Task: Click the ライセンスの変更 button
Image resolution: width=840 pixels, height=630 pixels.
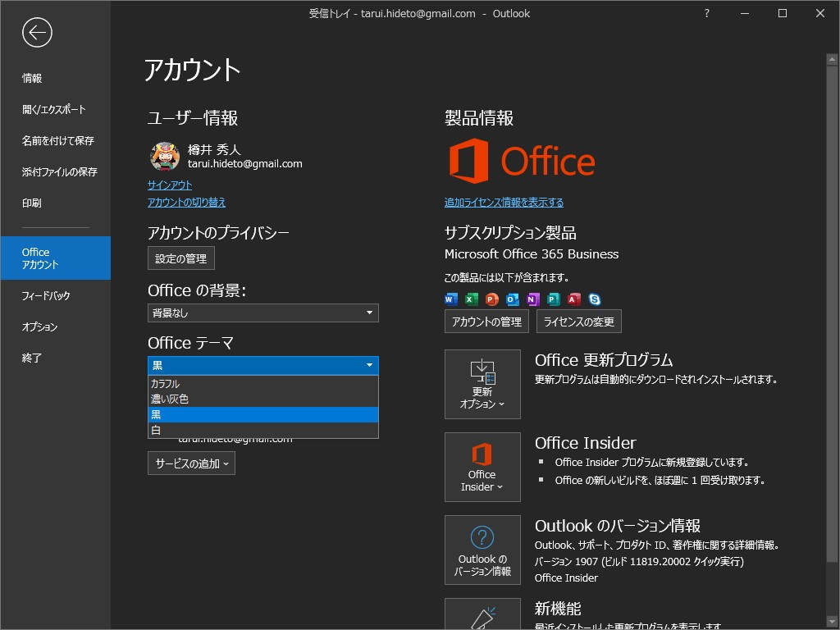Action: (578, 321)
